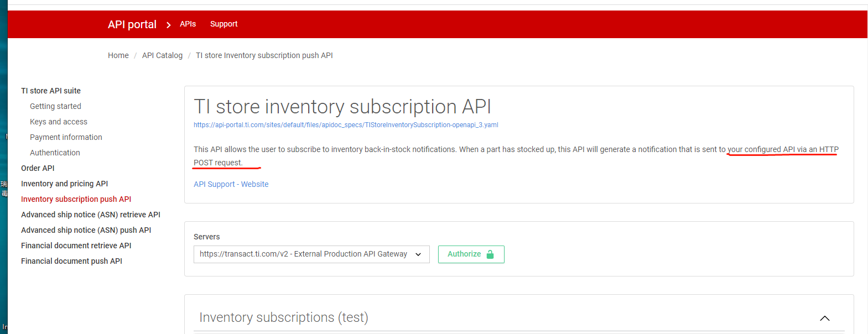The width and height of the screenshot is (868, 334).
Task: Click the Authorize button
Action: pos(471,254)
